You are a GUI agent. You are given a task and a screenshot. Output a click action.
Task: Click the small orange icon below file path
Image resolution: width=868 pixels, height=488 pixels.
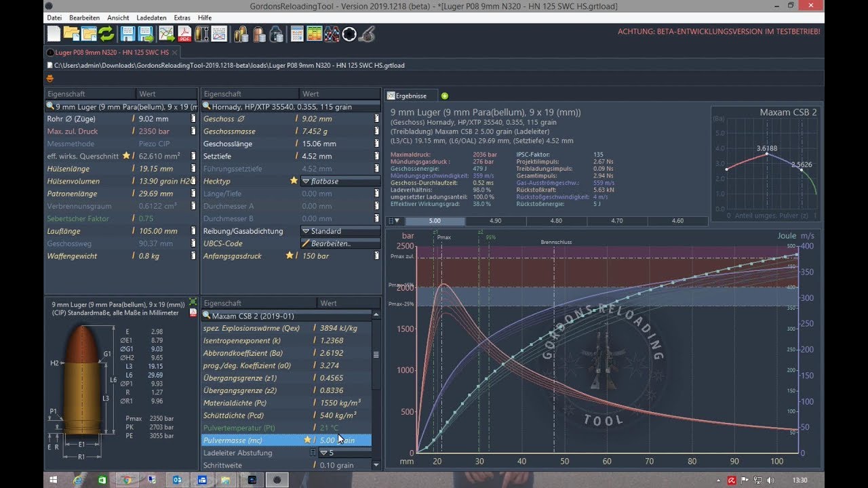point(50,78)
